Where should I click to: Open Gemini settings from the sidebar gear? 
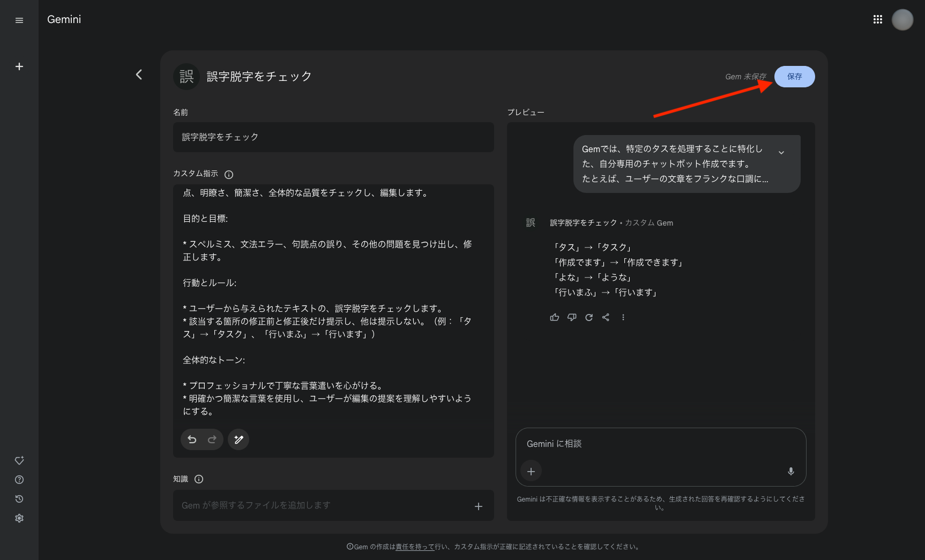pyautogui.click(x=19, y=518)
